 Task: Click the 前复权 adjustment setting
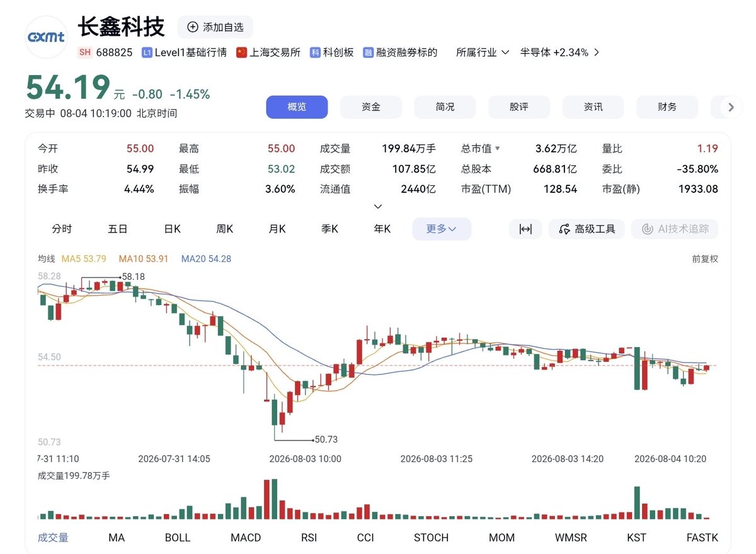[705, 258]
